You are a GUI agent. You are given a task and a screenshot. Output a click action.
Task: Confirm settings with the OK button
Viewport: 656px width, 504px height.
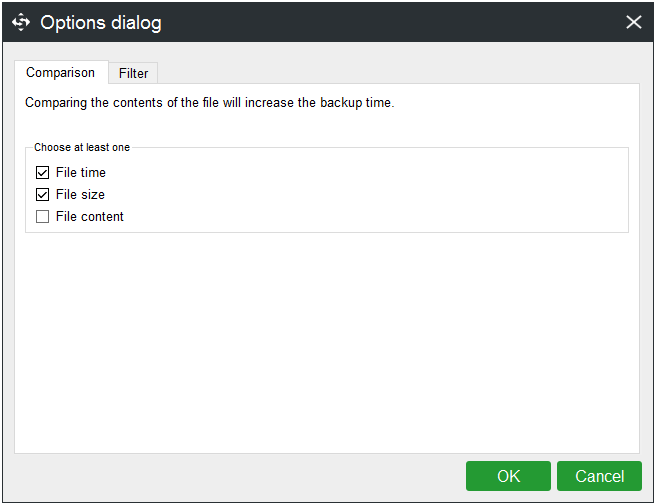pyautogui.click(x=508, y=476)
